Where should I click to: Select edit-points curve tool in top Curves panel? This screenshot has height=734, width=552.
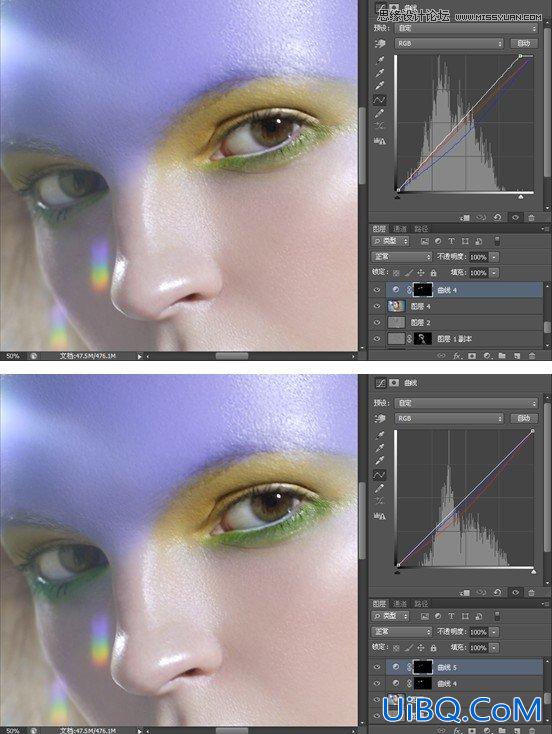(x=380, y=100)
